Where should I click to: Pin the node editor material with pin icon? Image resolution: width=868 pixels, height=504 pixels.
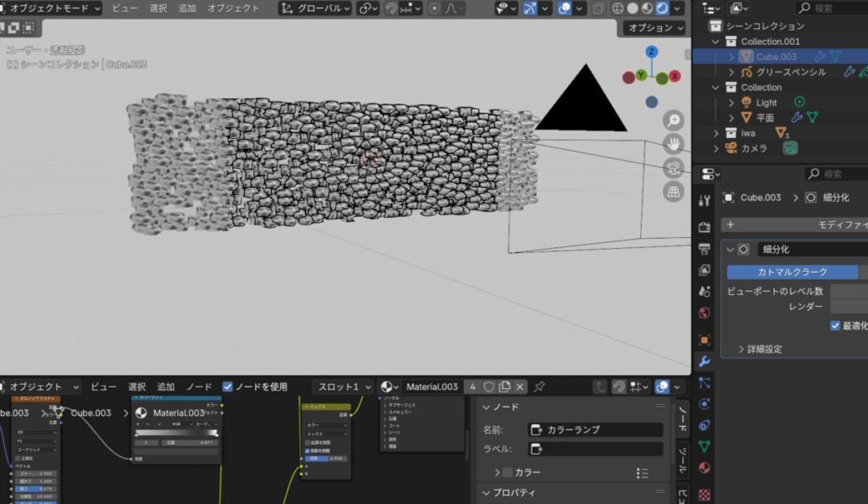tap(539, 387)
